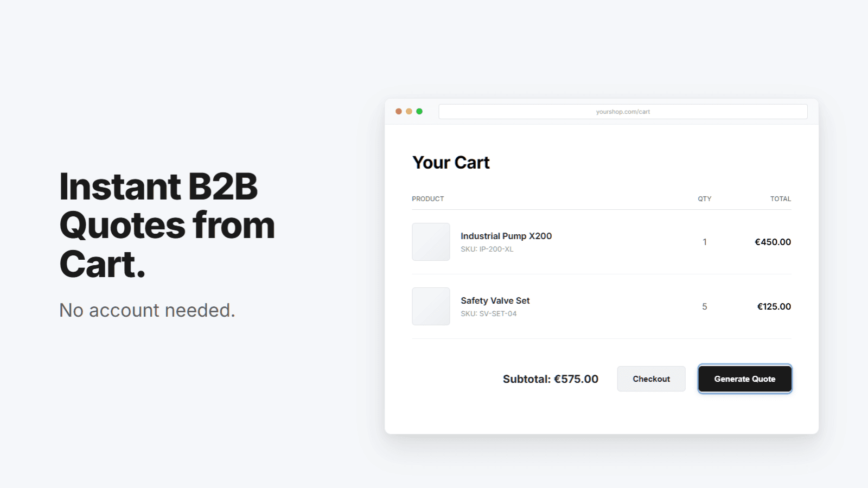The image size is (868, 488).
Task: Click the PRODUCT column header
Action: tap(427, 198)
